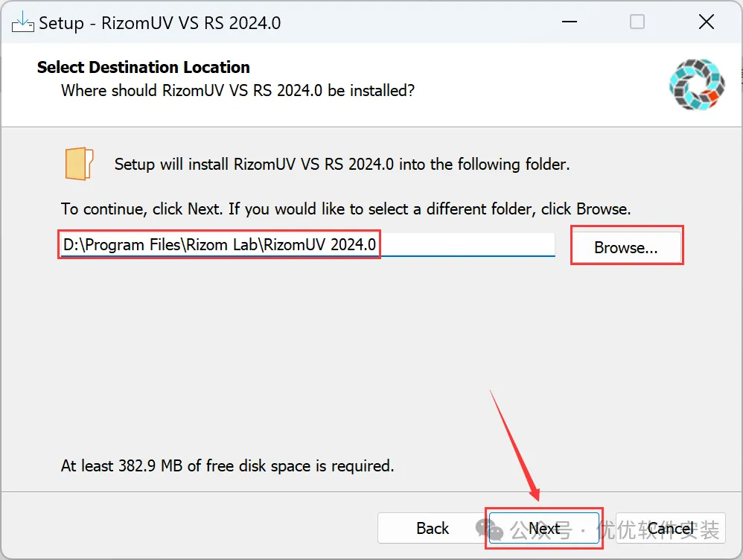Click 'Where should RizomUV VS RS 2024.0 be installed?' text
Screen dimensions: 743x560
tap(238, 91)
